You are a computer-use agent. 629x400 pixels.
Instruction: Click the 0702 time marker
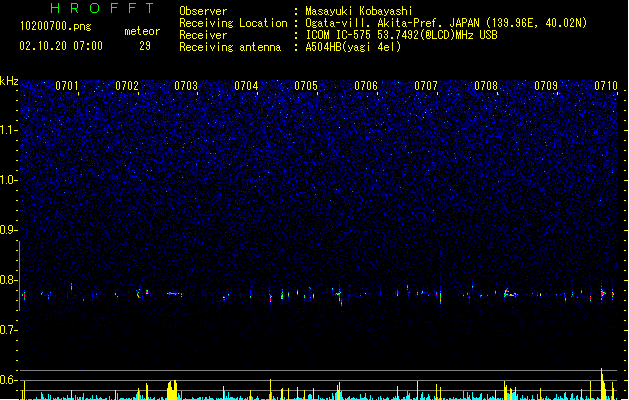[127, 86]
